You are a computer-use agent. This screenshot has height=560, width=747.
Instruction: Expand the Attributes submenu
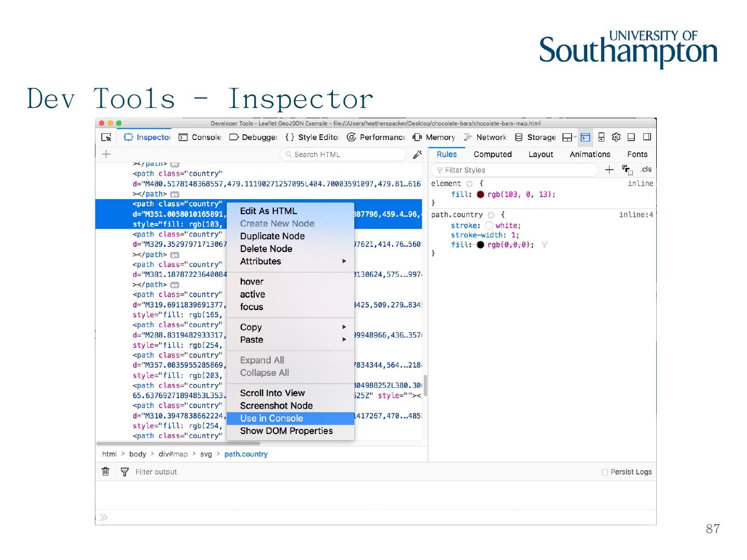pos(290,261)
